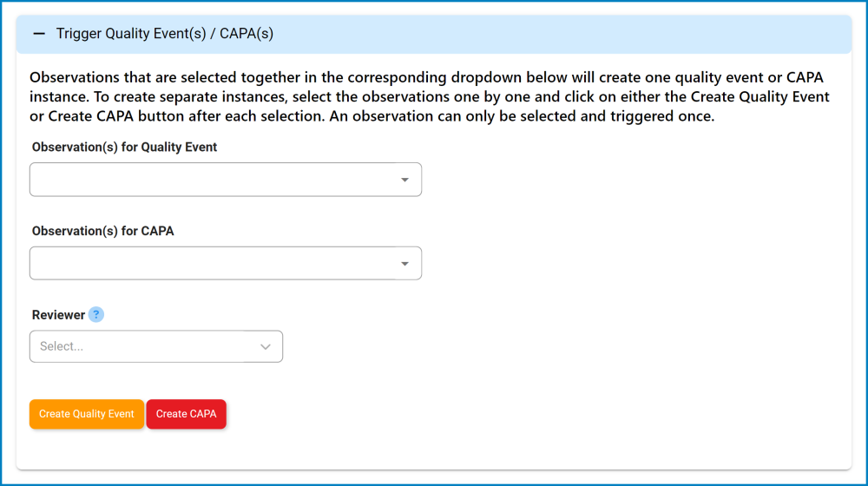Expand the Reviewer dropdown chevron
This screenshot has width=868, height=486.
pyautogui.click(x=266, y=346)
